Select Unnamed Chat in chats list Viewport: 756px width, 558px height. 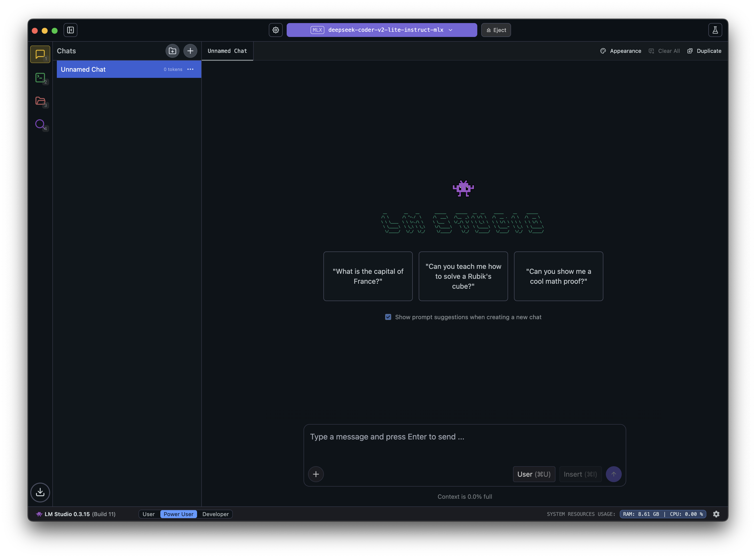click(x=129, y=69)
